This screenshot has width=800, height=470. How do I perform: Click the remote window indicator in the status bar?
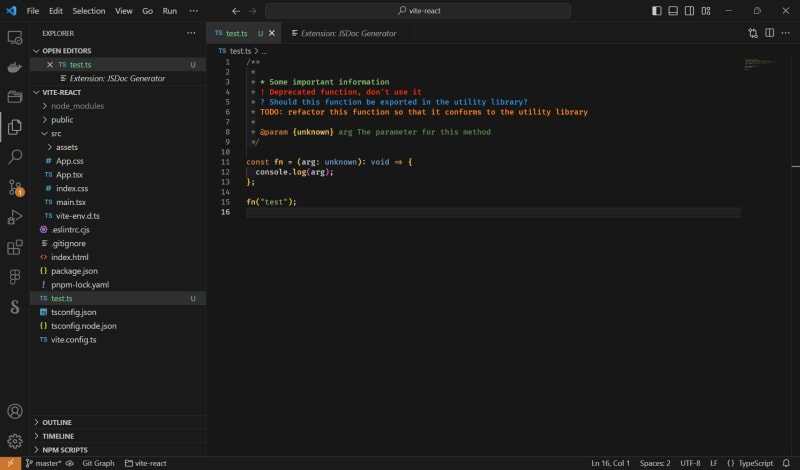tap(10, 463)
